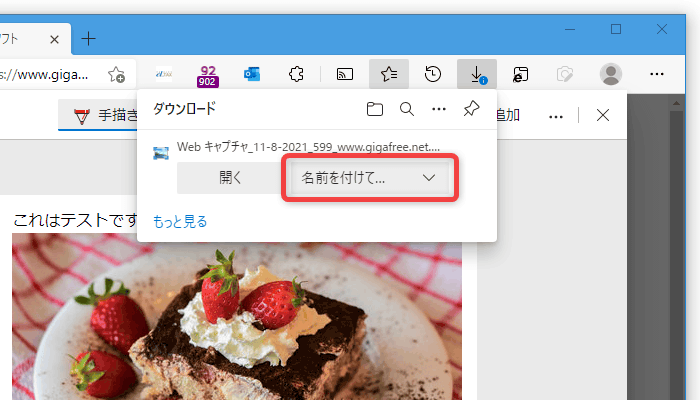700x400 pixels.
Task: Close the current browser tab
Action: click(54, 40)
